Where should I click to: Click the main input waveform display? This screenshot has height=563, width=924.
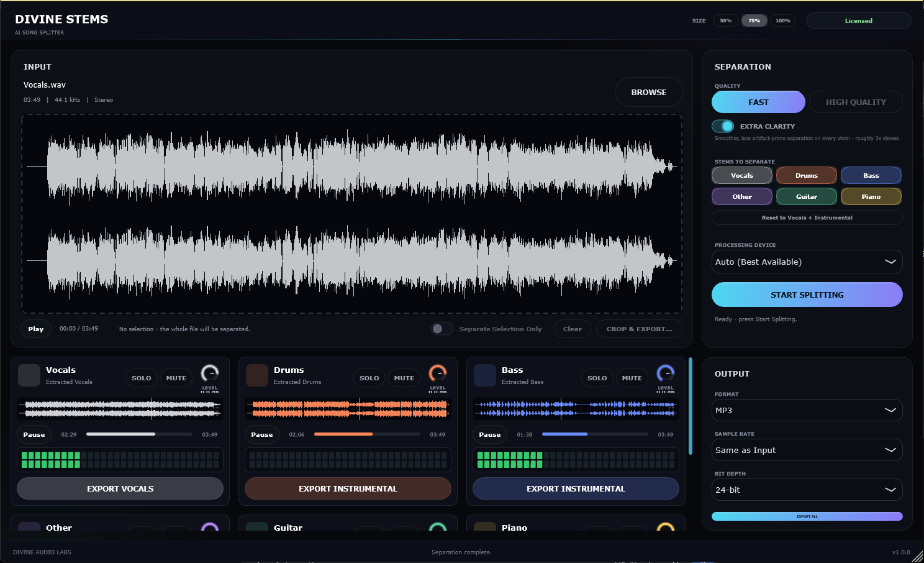352,214
